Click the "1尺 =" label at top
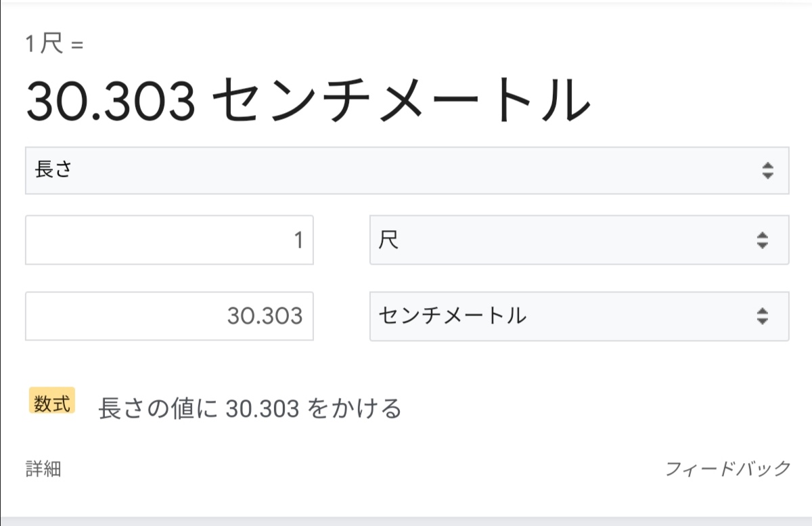Viewport: 812px width, 526px height. (54, 45)
